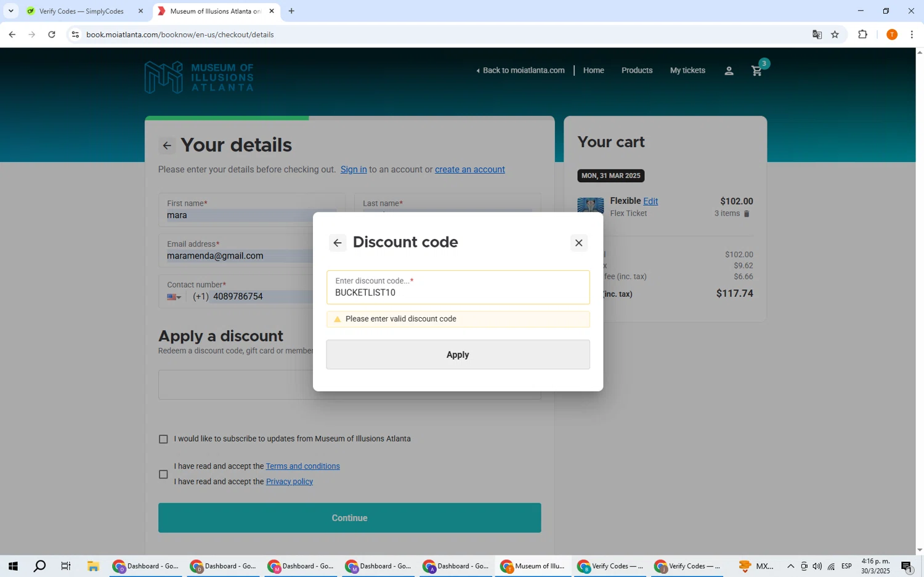Open the browser extensions icon
The width and height of the screenshot is (924, 577).
862,34
